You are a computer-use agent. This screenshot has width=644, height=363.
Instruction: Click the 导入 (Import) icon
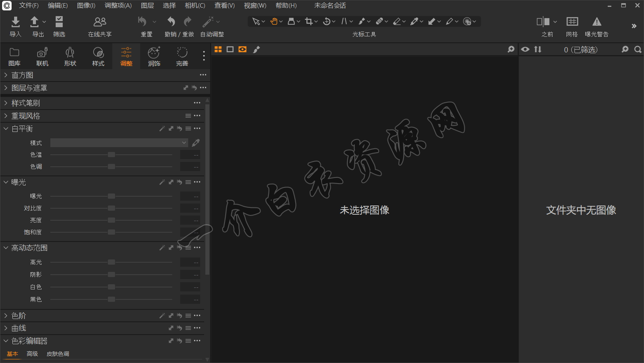click(x=15, y=22)
